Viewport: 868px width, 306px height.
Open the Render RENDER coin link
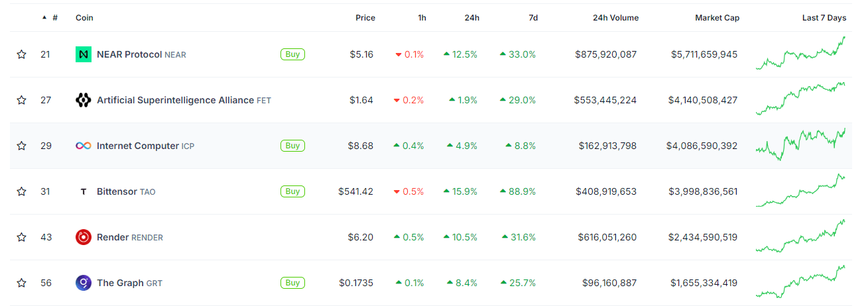coord(129,237)
